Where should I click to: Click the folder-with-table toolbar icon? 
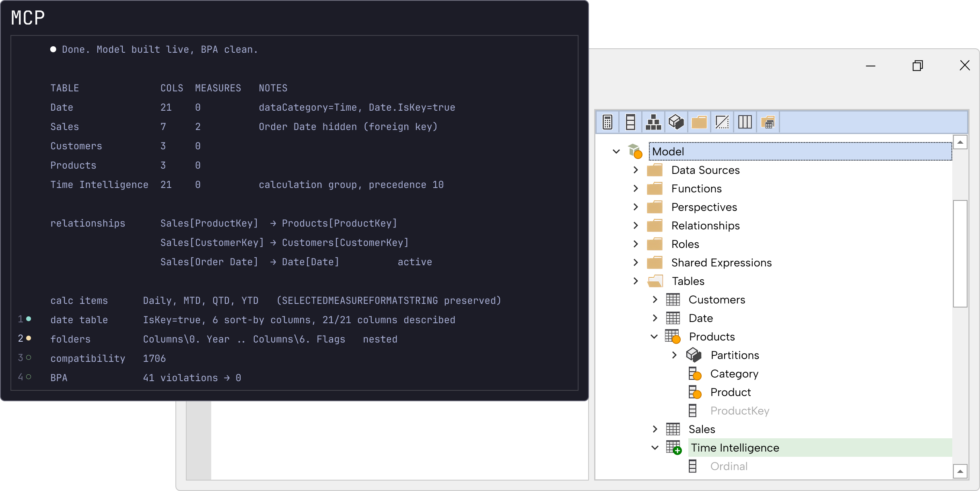768,122
